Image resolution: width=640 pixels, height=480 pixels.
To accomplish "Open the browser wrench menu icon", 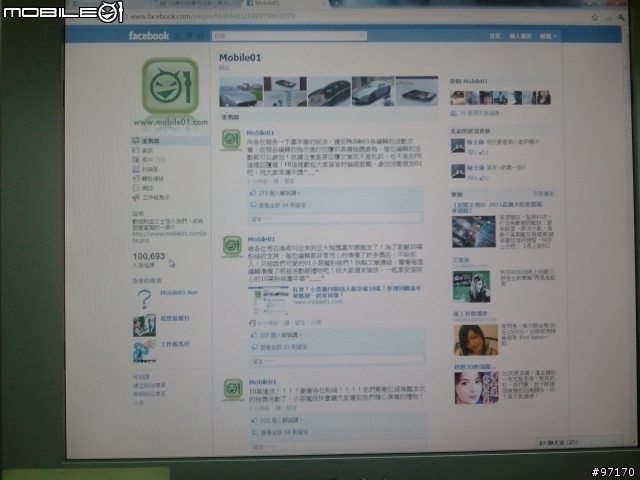I will 621,17.
